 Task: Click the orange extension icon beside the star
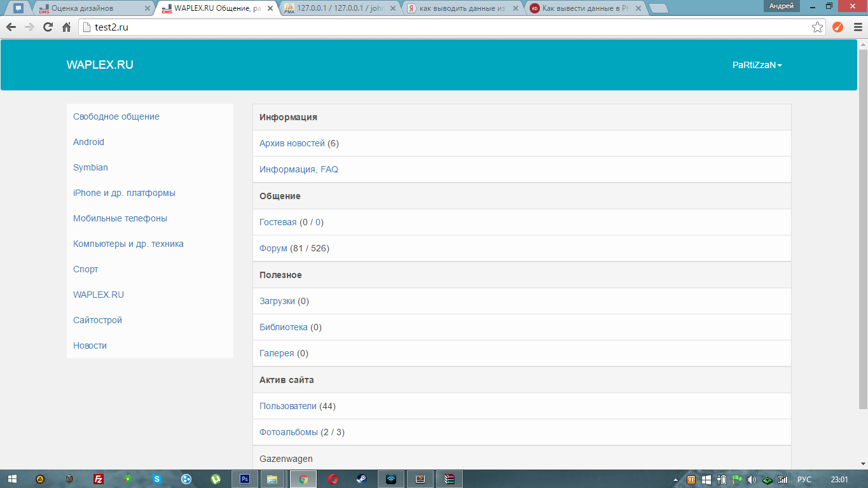(837, 27)
